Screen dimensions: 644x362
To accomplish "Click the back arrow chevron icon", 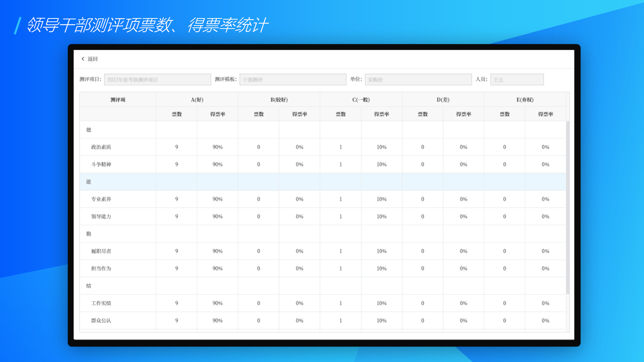I will (x=83, y=59).
